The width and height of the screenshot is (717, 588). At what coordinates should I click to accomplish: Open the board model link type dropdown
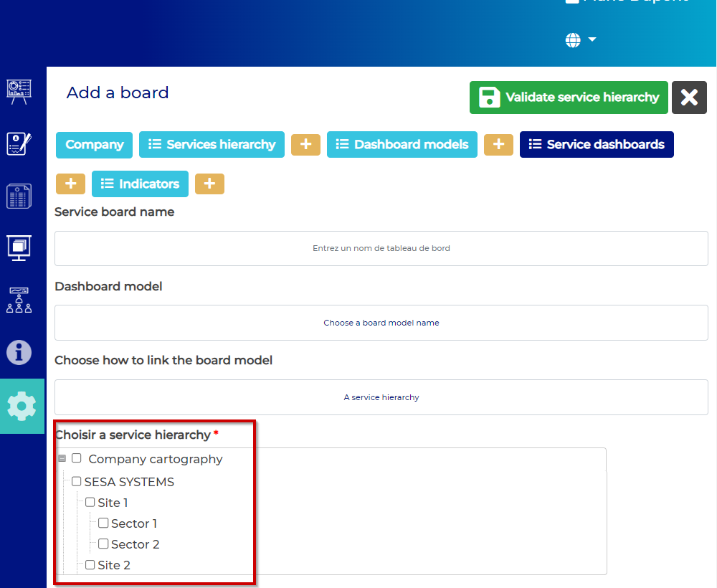[x=381, y=397]
